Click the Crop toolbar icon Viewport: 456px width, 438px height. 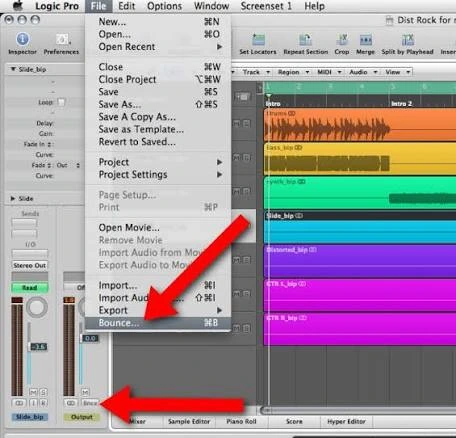342,40
